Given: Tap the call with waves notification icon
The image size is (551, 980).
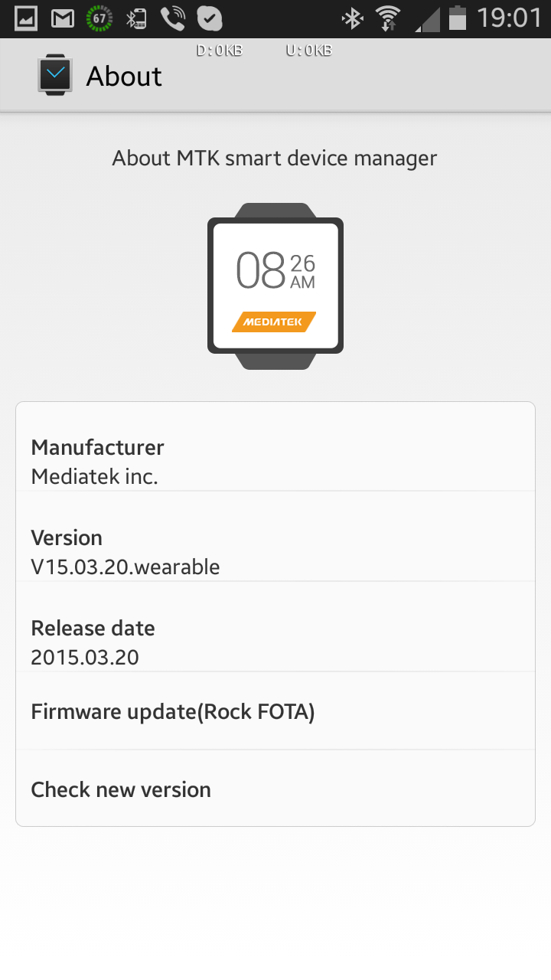Looking at the screenshot, I should [x=173, y=18].
